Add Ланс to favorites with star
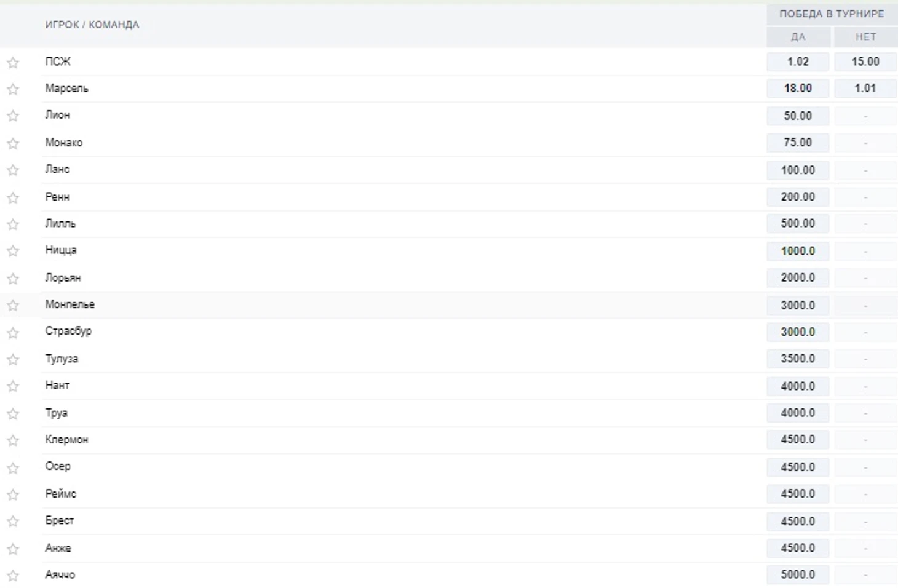Image resolution: width=898 pixels, height=588 pixels. pyautogui.click(x=13, y=170)
